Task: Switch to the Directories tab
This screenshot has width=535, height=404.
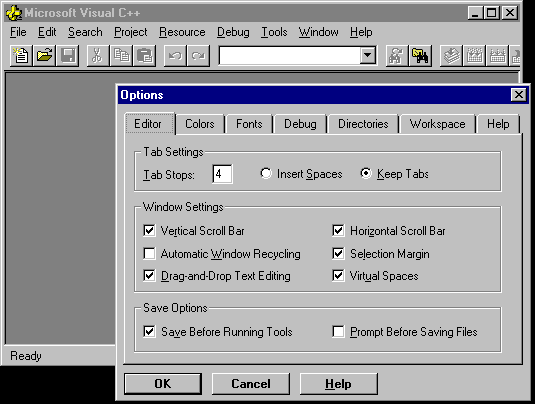Action: coord(363,124)
